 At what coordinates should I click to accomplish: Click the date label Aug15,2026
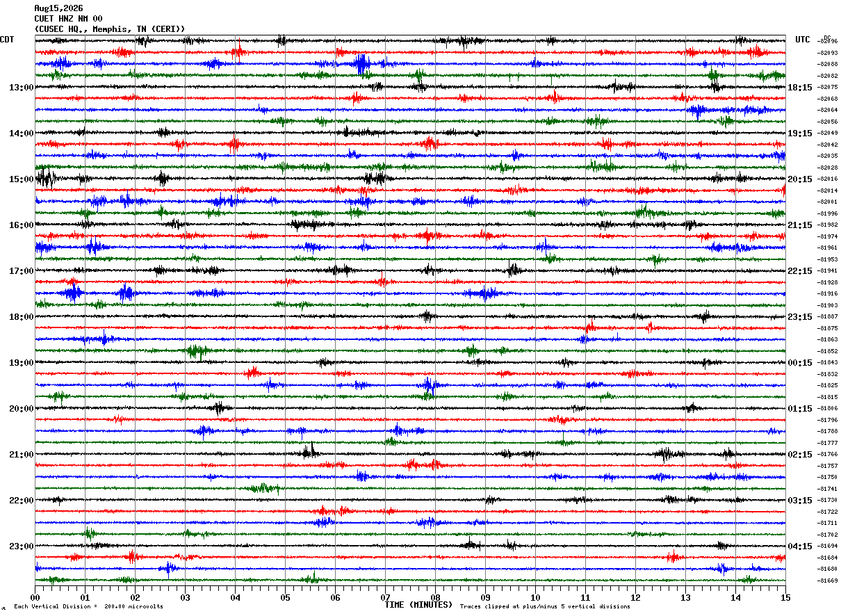point(58,8)
